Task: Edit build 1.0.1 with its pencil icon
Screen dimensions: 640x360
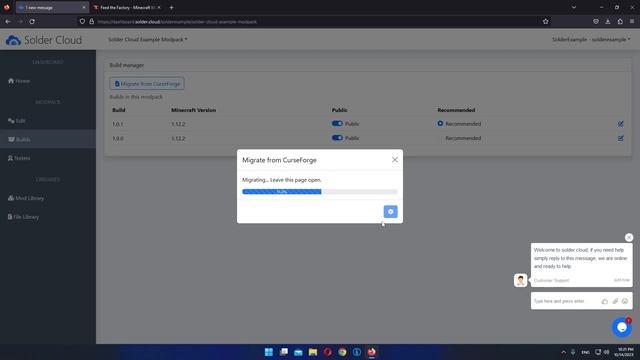Action: (x=620, y=124)
